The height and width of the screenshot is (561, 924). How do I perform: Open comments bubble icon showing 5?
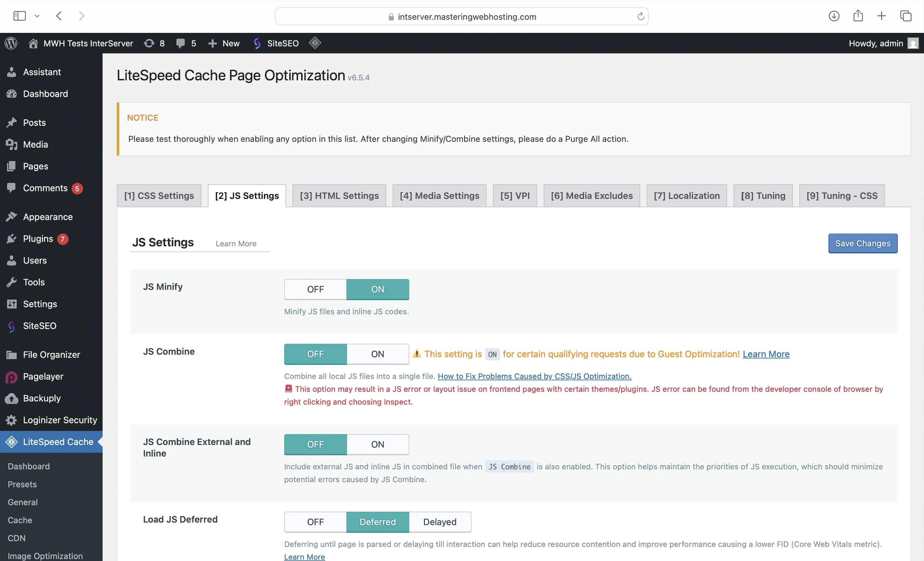coord(186,43)
